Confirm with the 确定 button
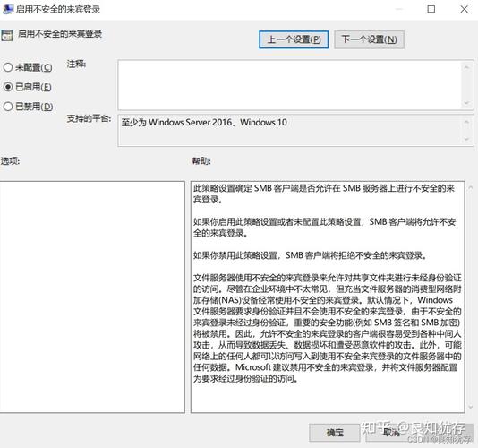 tap(335, 433)
